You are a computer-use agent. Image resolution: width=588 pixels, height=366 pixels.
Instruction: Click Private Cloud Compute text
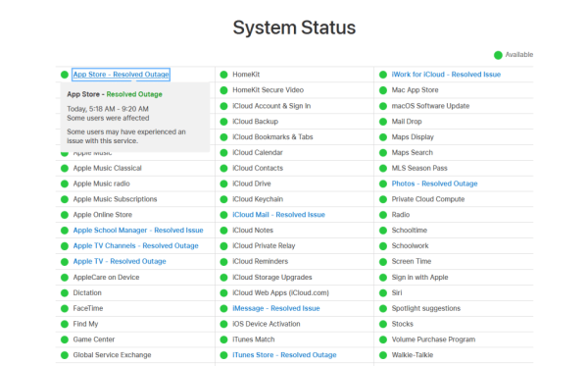coord(428,199)
